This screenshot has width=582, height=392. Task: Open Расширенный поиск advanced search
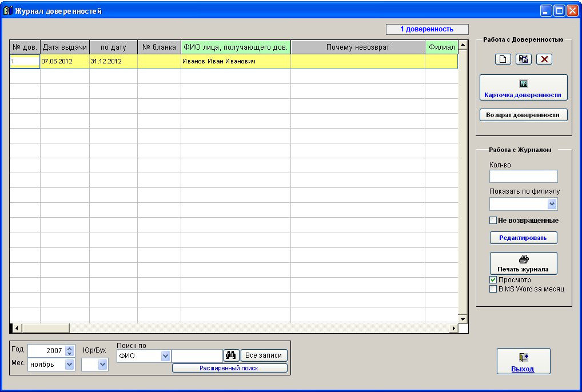coord(229,368)
